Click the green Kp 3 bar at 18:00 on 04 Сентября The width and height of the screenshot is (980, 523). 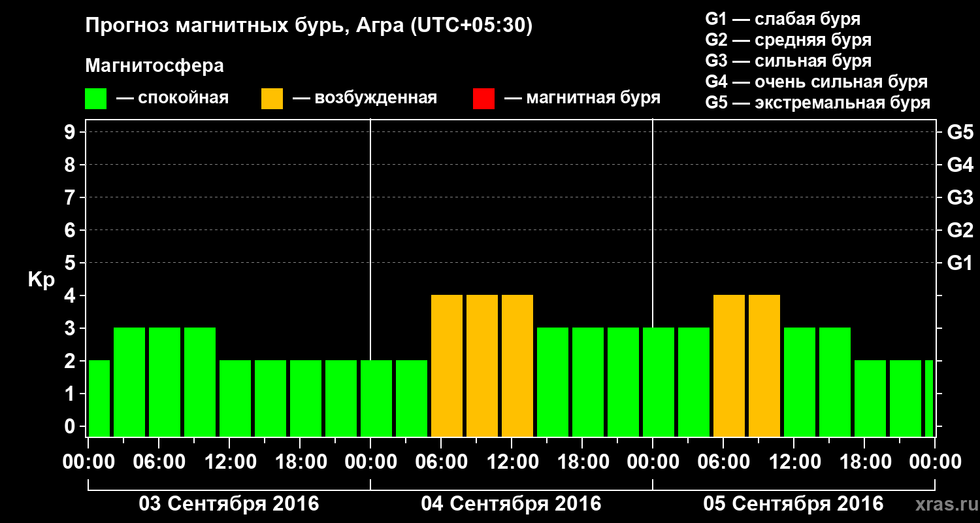pos(588,382)
